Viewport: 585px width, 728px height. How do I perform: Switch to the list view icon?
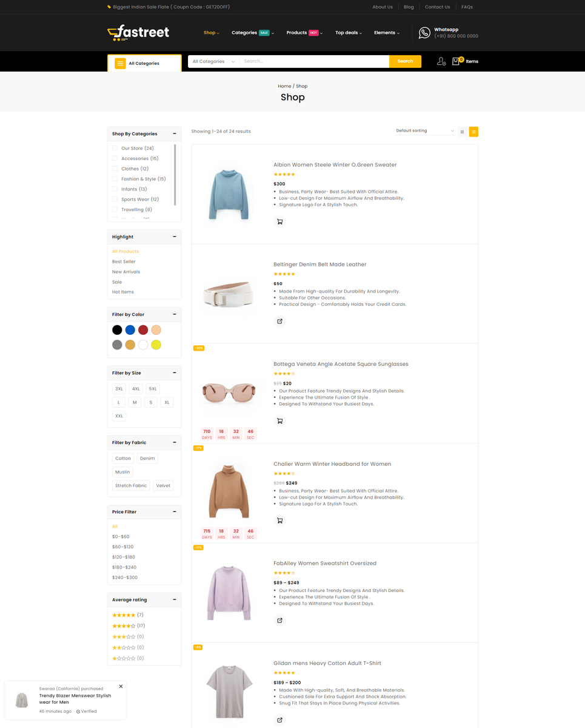(473, 132)
